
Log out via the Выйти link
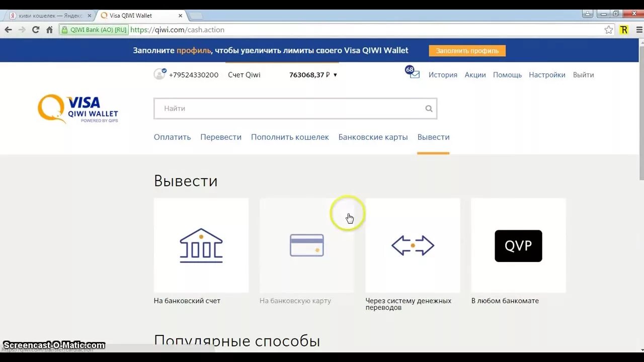click(583, 74)
